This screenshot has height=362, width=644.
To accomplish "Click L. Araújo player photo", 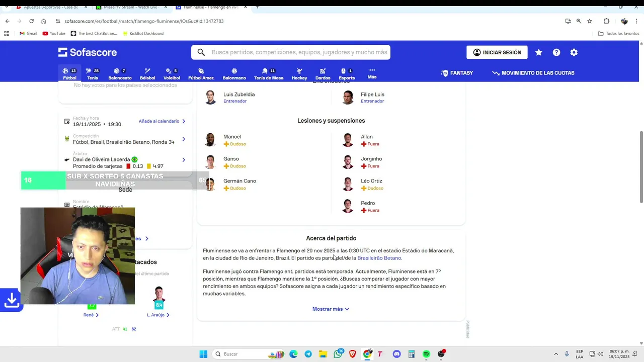I will [159, 294].
